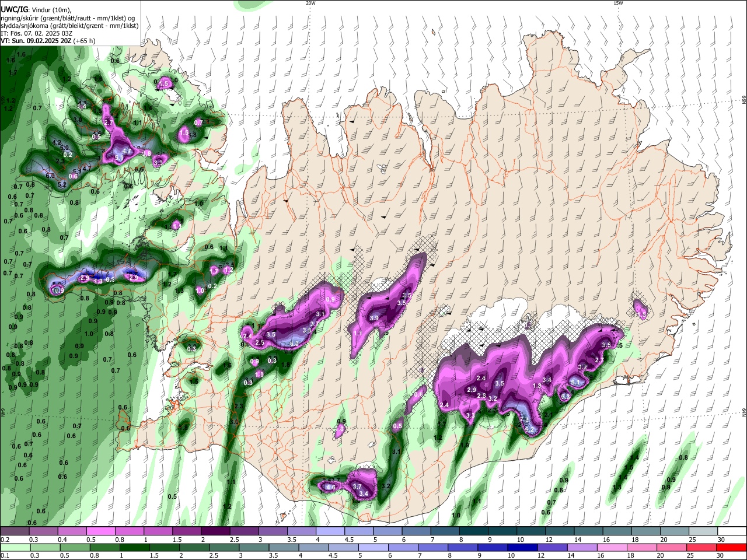
Task: Click the '4.6' precipitation value near the south coast
Action: 330,487
